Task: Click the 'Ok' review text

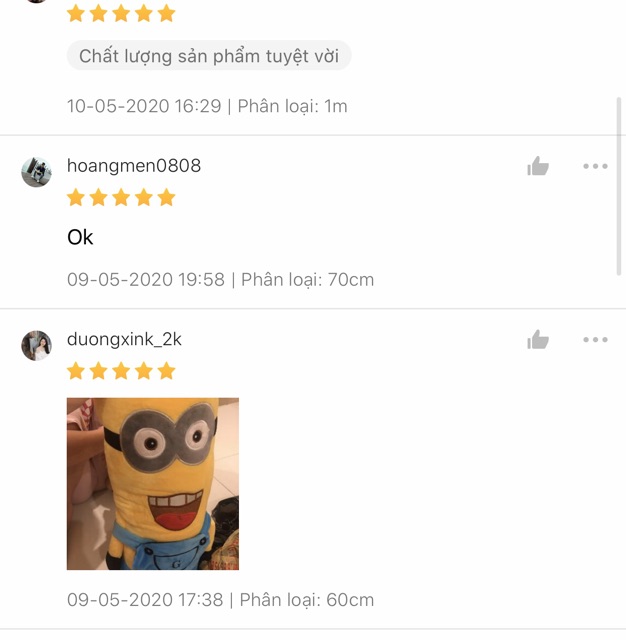Action: click(x=80, y=238)
